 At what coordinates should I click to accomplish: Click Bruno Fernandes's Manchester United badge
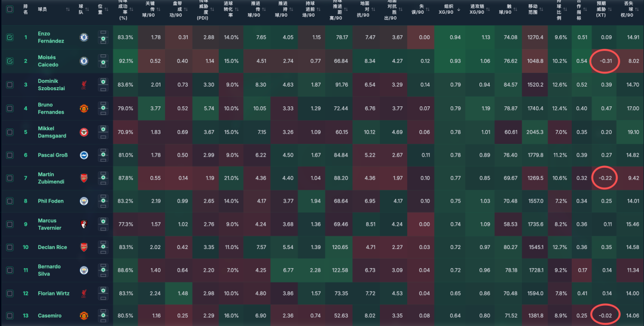[x=84, y=108]
